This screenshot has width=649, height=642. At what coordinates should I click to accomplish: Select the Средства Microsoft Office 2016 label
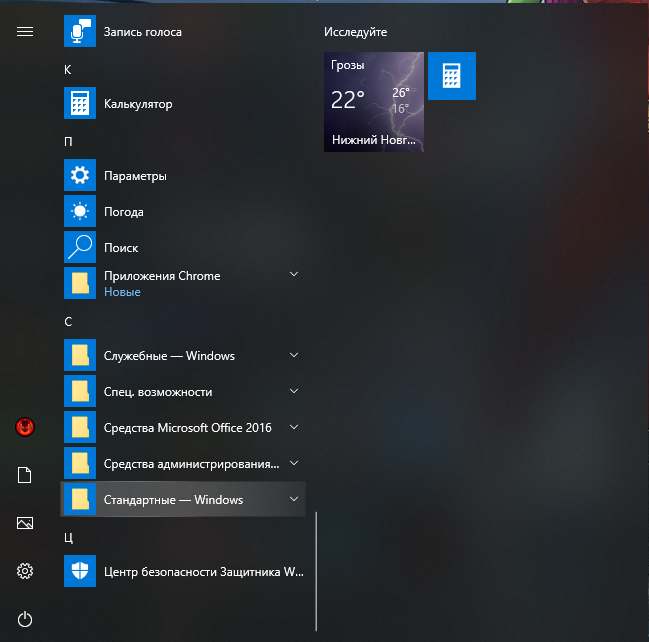coord(187,428)
